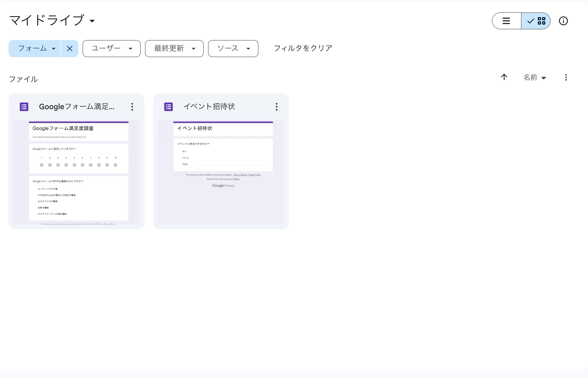588x378 pixels.
Task: Open the フォーム type filter dropdown
Action: point(35,49)
